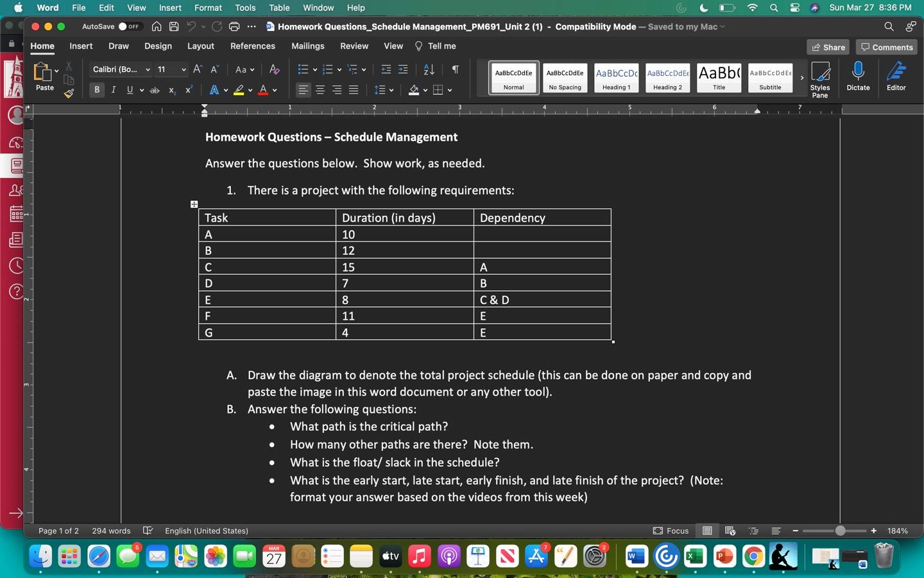
Task: Select center text alignment
Action: [320, 90]
